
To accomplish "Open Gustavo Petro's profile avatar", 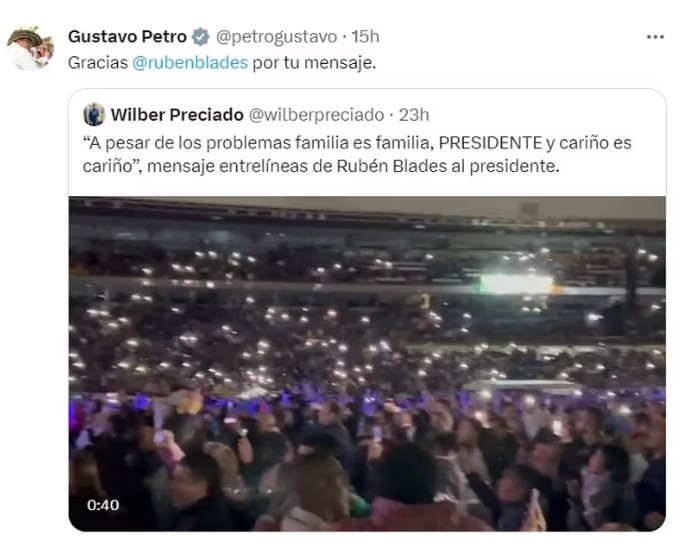I will coord(30,48).
